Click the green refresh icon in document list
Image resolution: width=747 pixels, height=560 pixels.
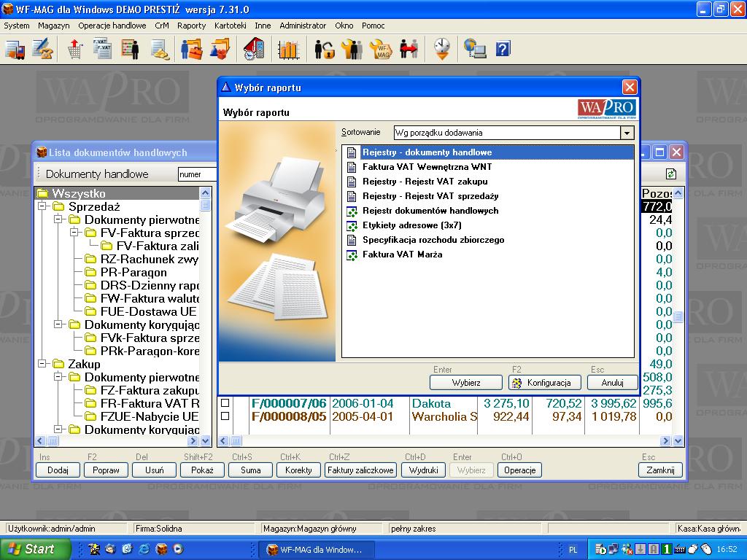pos(670,174)
